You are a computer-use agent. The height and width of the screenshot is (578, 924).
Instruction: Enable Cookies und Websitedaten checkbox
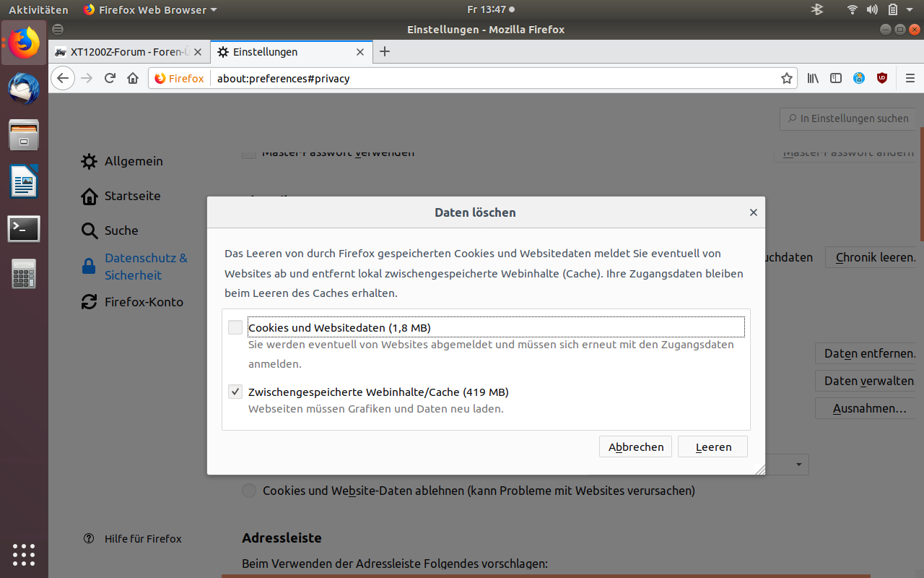(235, 327)
